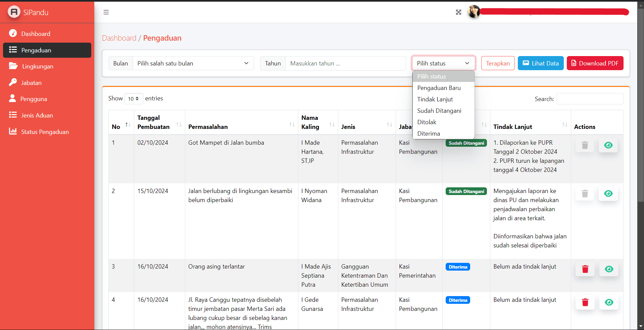644x330 pixels.
Task: Select Sudah Ditangani status option
Action: click(443, 111)
